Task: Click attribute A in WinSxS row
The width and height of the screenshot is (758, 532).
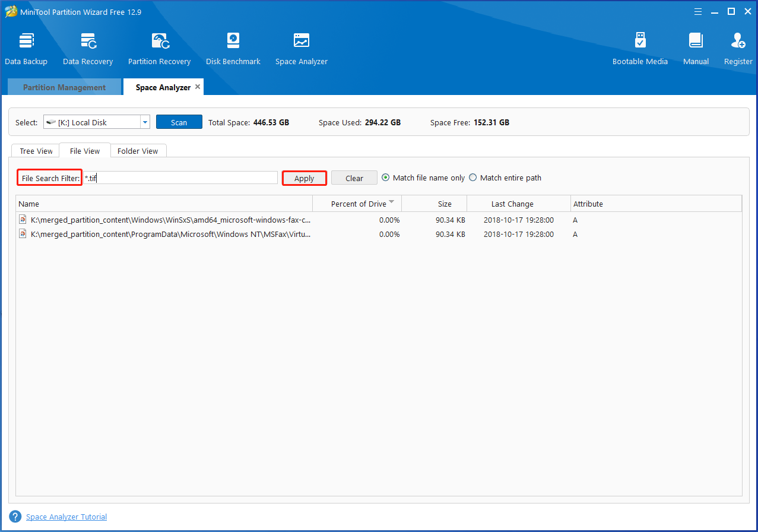Action: click(575, 220)
